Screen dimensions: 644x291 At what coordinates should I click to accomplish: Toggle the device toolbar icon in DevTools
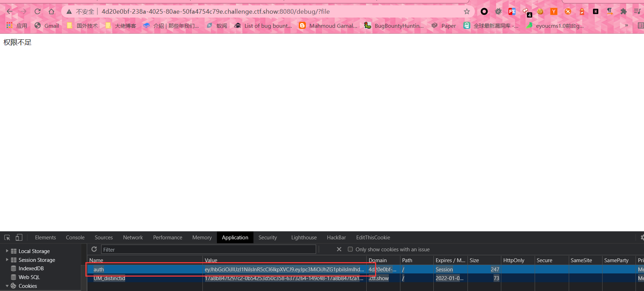coord(19,238)
